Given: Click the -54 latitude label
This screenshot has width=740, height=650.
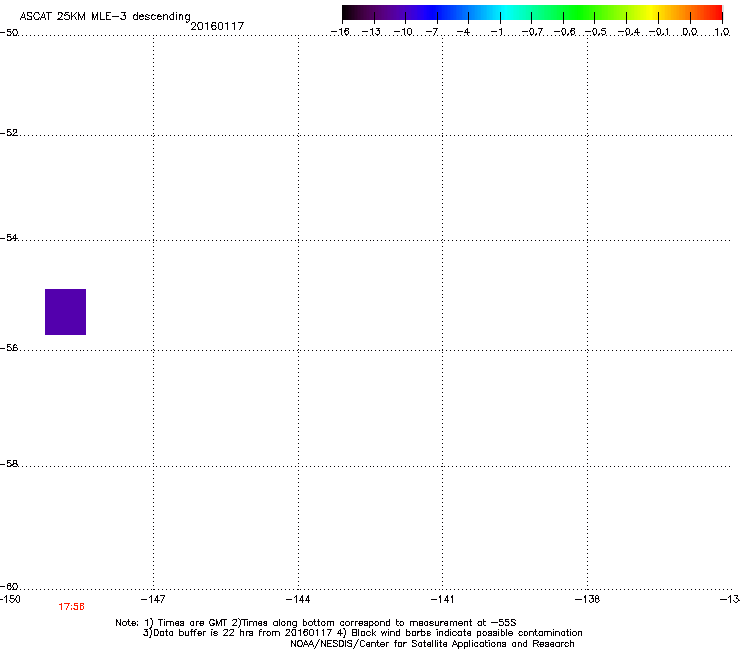Looking at the screenshot, I should click(x=9, y=237).
